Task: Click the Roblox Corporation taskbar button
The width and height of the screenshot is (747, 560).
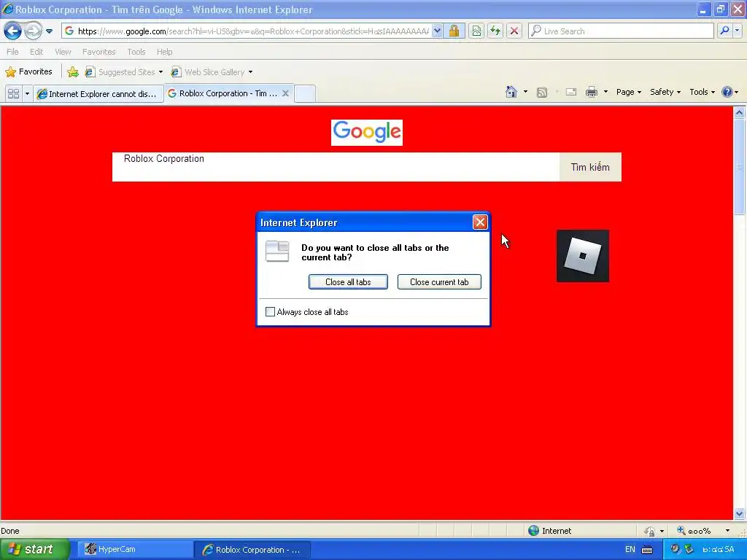Action: click(x=252, y=550)
